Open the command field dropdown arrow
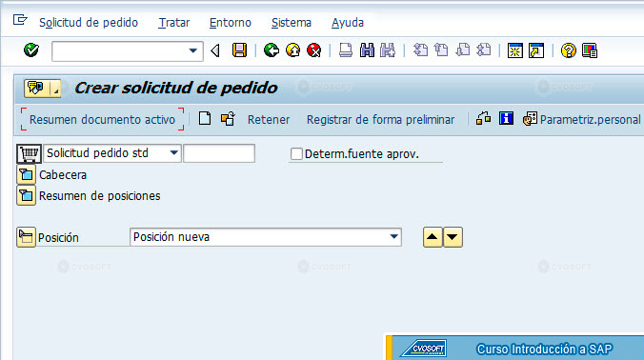Viewport: 644px width, 360px height. click(x=192, y=50)
